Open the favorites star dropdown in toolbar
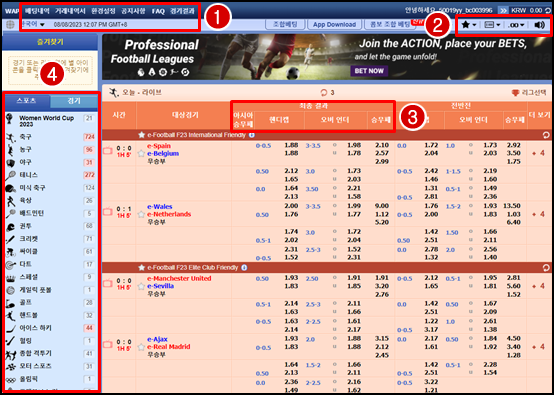Image resolution: width=554 pixels, height=395 pixels. click(469, 25)
